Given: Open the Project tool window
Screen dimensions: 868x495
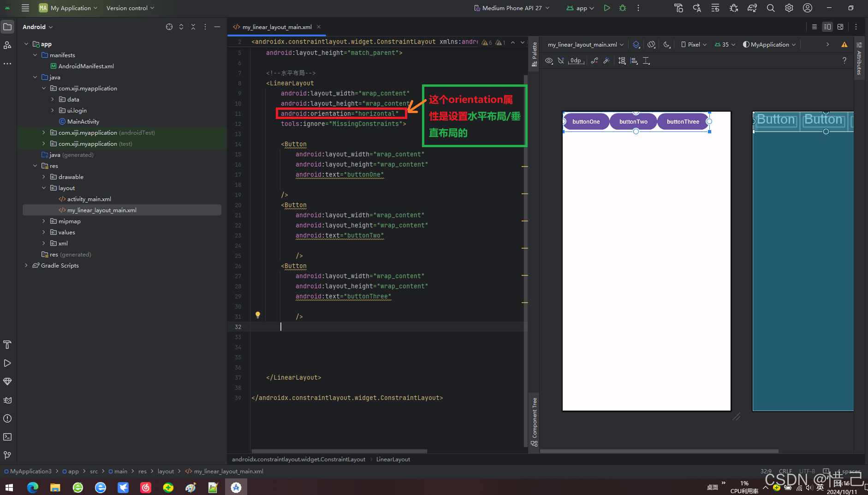Looking at the screenshot, I should coord(7,27).
